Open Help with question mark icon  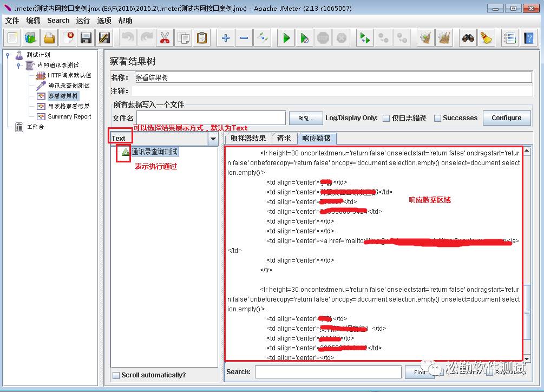528,38
